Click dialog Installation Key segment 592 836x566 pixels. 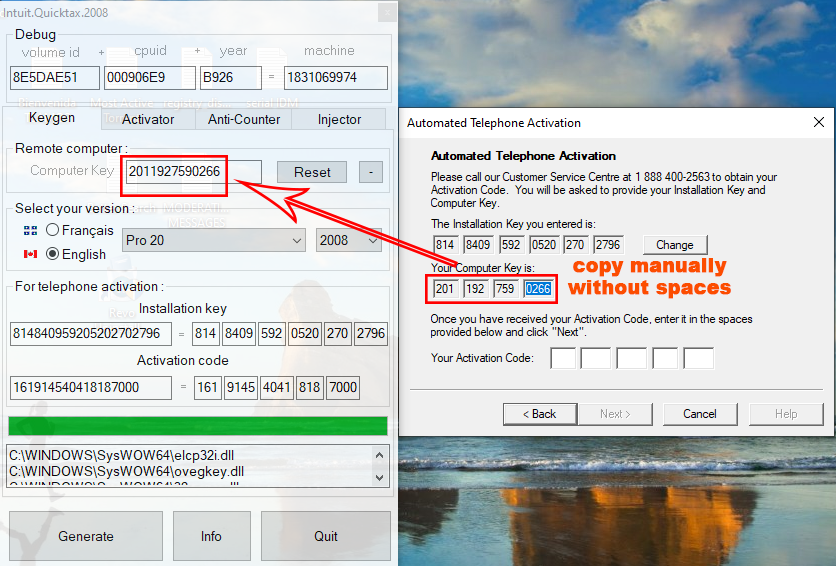(511, 245)
